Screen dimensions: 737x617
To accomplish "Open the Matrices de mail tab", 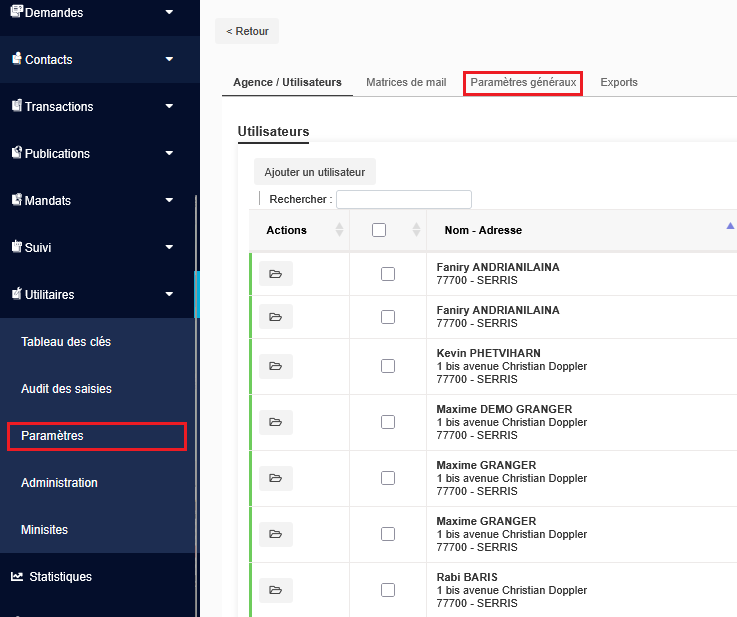I will 406,82.
